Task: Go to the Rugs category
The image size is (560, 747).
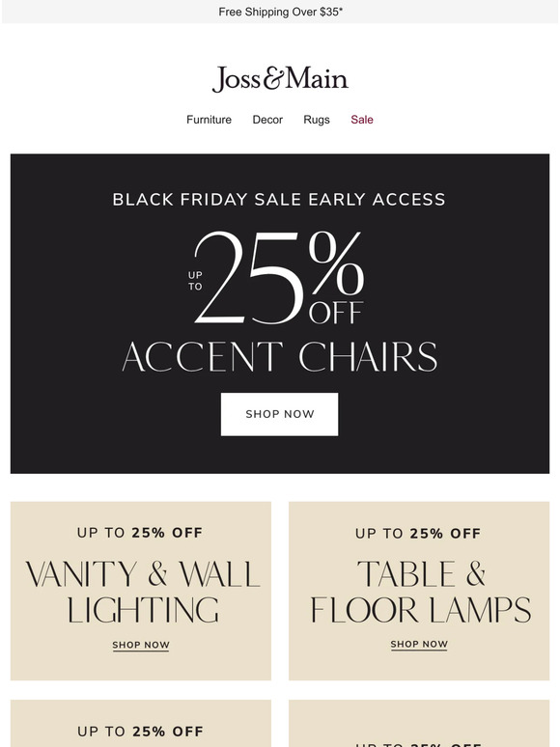Action: pos(317,120)
